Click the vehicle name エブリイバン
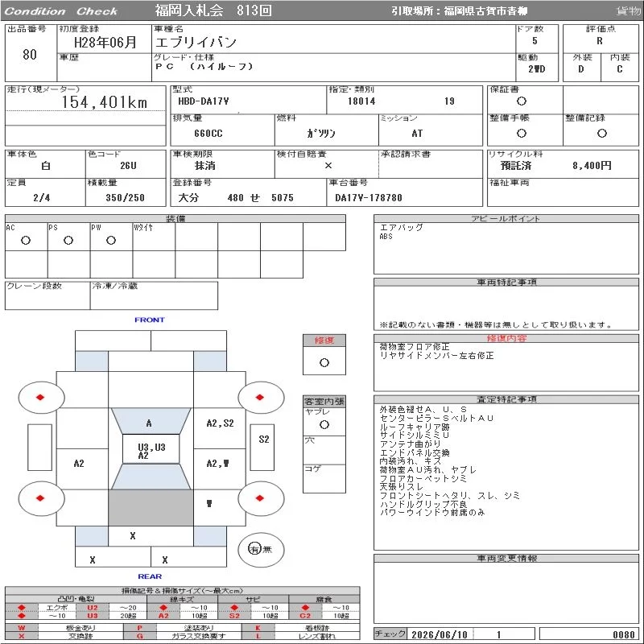 coord(196,43)
